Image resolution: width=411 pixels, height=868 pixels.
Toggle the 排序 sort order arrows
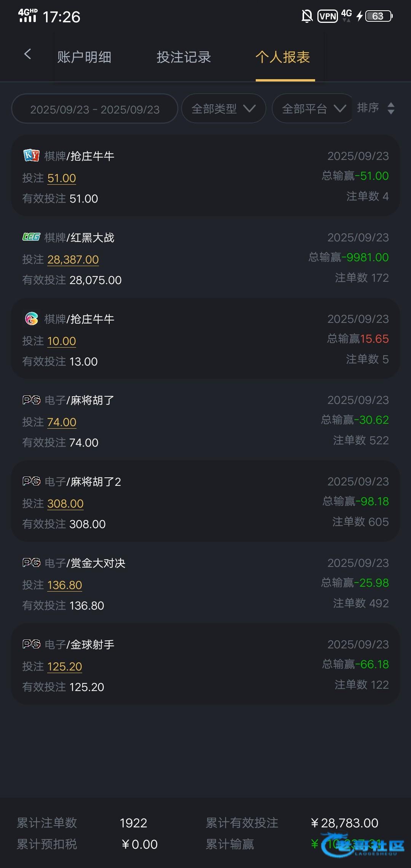(390, 108)
